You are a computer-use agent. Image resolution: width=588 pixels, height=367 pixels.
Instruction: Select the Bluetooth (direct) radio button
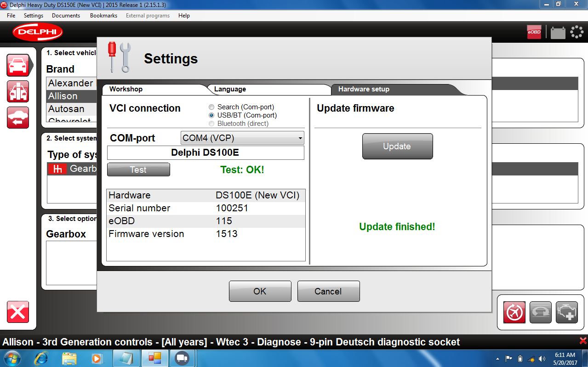point(211,124)
